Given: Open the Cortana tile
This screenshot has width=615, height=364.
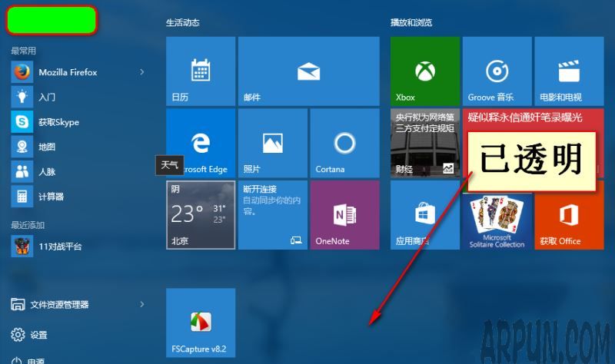Looking at the screenshot, I should [x=344, y=143].
